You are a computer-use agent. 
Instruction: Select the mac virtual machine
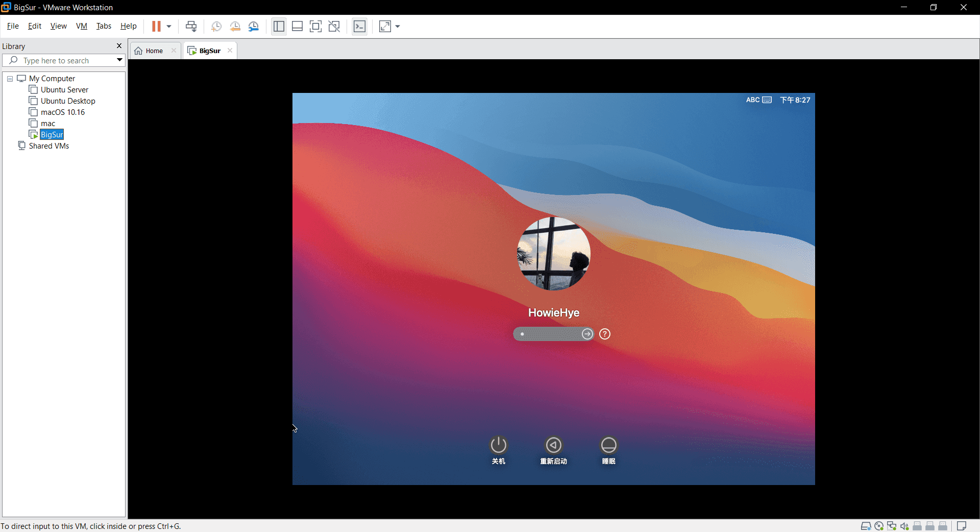(48, 124)
